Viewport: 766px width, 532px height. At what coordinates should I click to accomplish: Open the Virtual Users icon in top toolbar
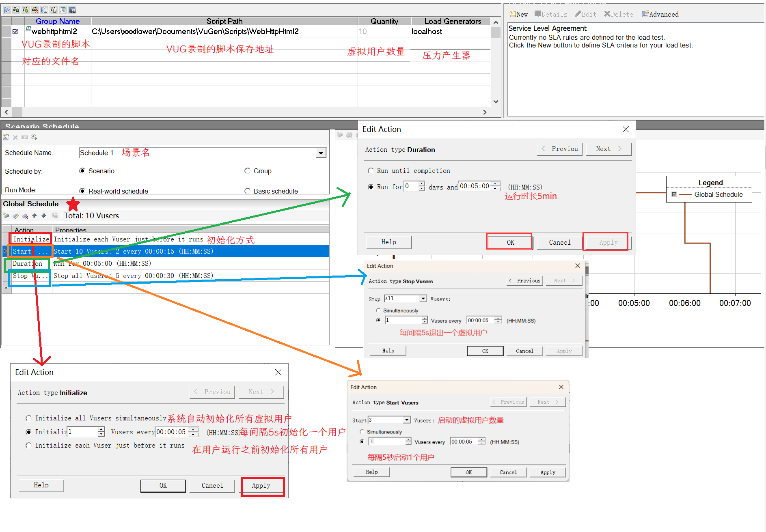[x=16, y=10]
